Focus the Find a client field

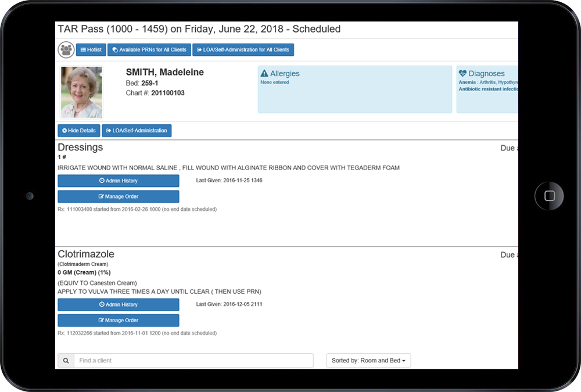(193, 361)
